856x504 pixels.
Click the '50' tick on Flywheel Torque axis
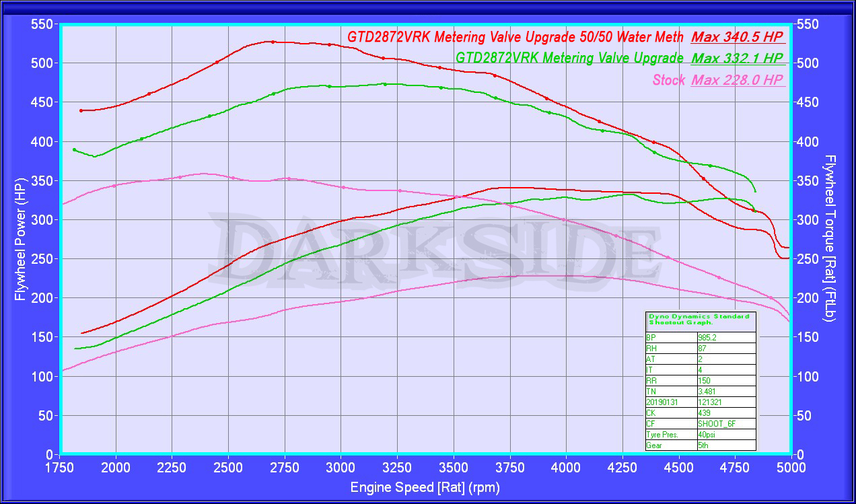[x=804, y=416]
